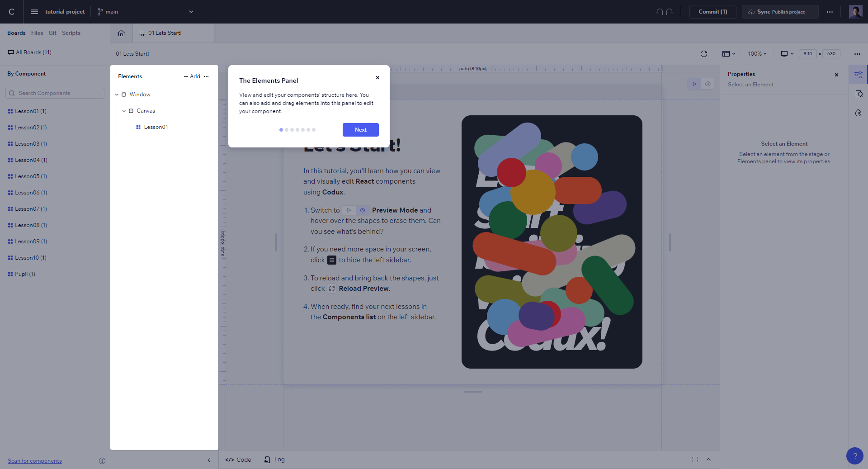Open the main branch dropdown arrow
This screenshot has width=868, height=469.
pyautogui.click(x=191, y=12)
